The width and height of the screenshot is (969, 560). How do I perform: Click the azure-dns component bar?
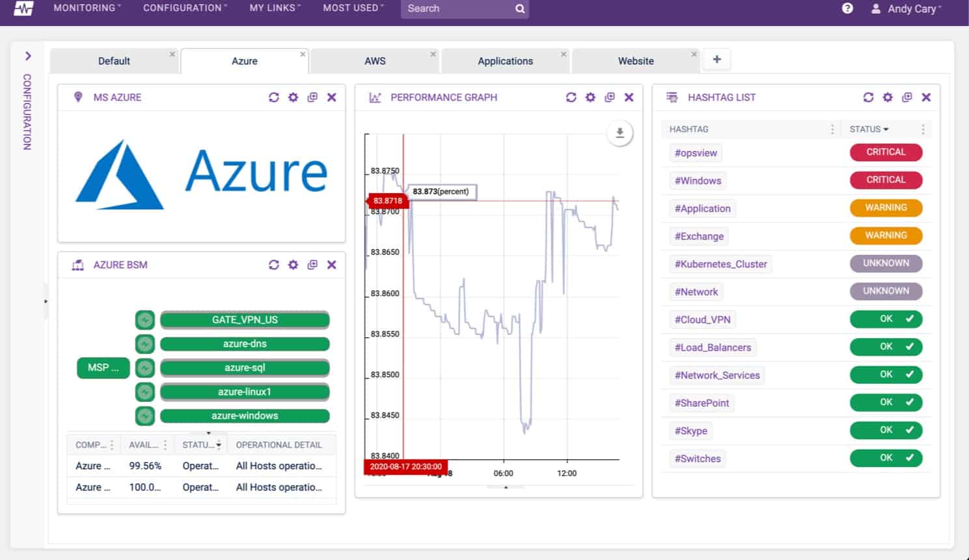point(245,343)
